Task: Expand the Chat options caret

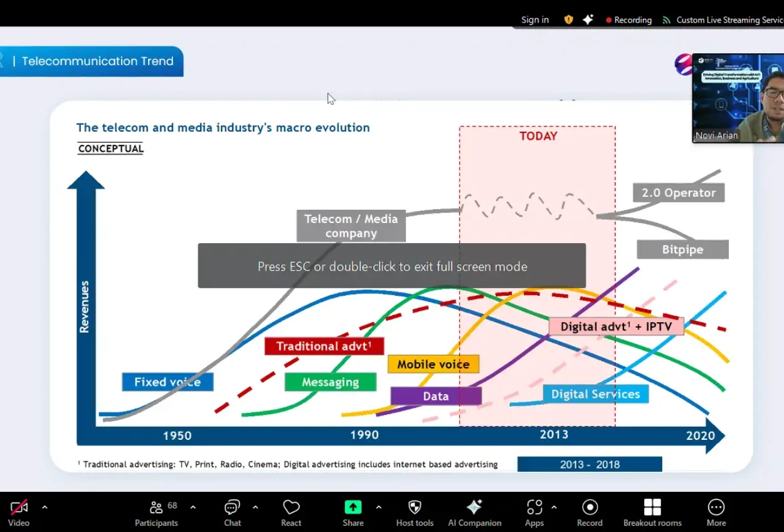Action: pyautogui.click(x=255, y=507)
